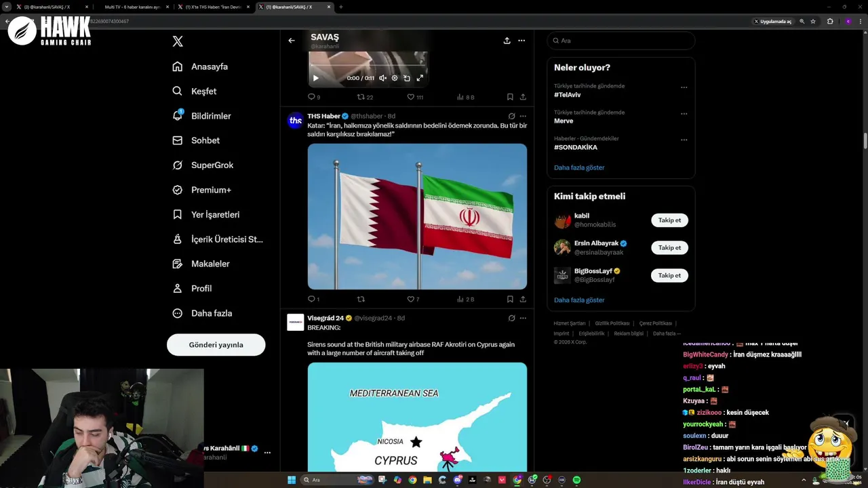Follow BigBossLayf with Takip et
This screenshot has width=868, height=488.
[669, 275]
